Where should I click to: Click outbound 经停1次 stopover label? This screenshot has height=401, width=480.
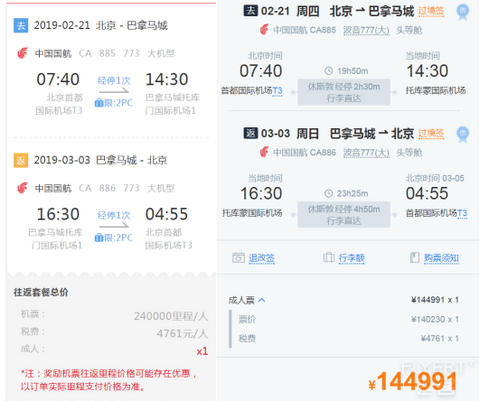(x=114, y=81)
